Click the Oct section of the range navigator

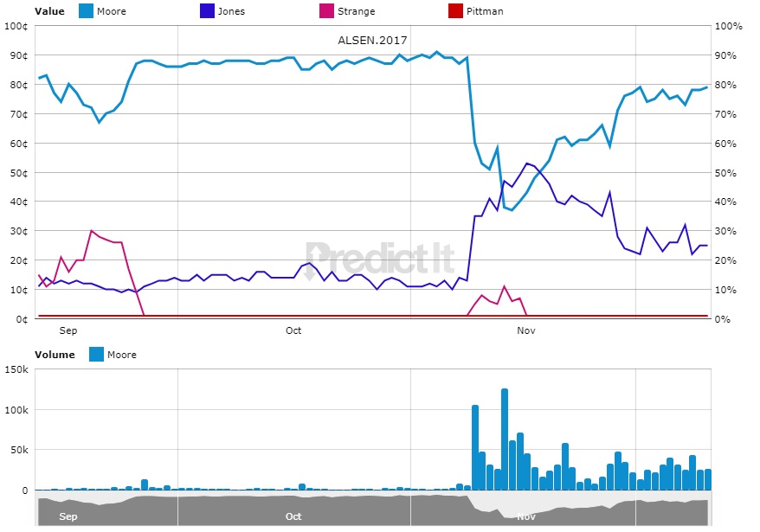point(293,516)
